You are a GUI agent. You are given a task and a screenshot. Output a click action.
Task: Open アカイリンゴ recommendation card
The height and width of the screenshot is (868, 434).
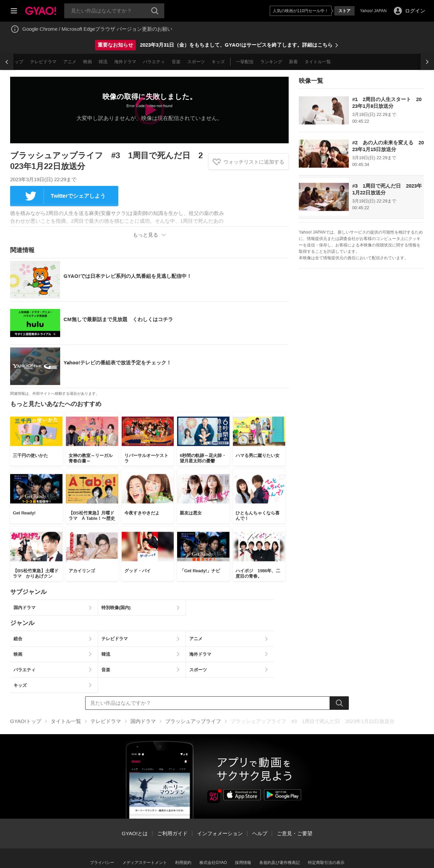(x=92, y=554)
